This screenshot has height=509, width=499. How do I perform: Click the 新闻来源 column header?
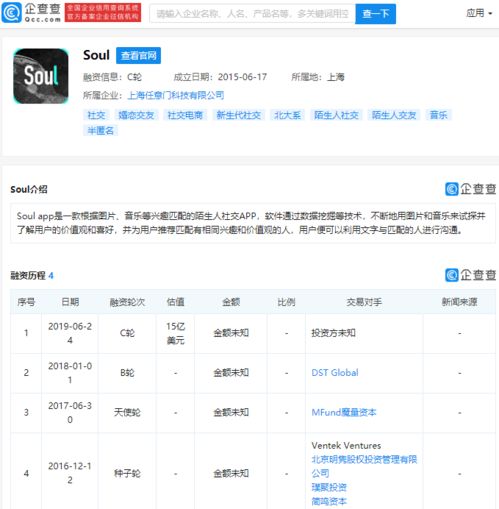(x=459, y=302)
